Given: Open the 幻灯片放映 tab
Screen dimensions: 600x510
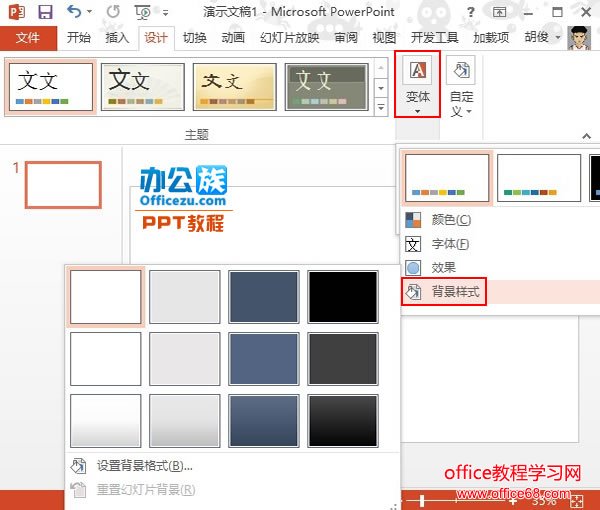Looking at the screenshot, I should (289, 37).
